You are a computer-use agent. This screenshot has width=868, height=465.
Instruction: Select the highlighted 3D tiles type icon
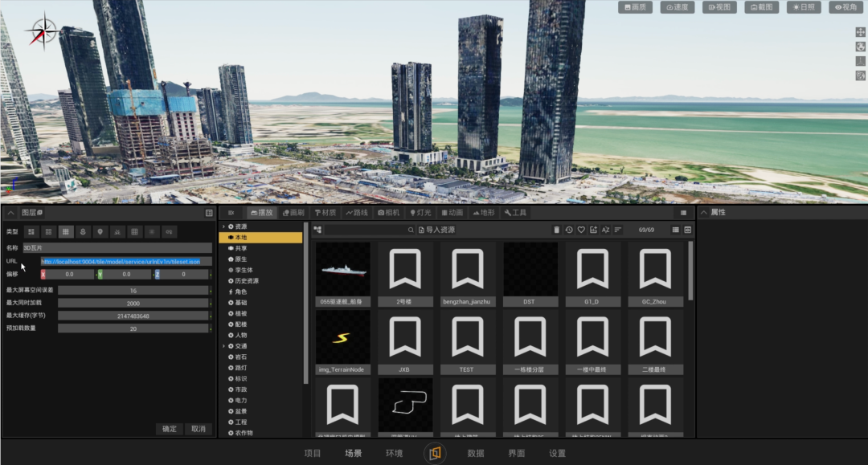[x=65, y=231]
